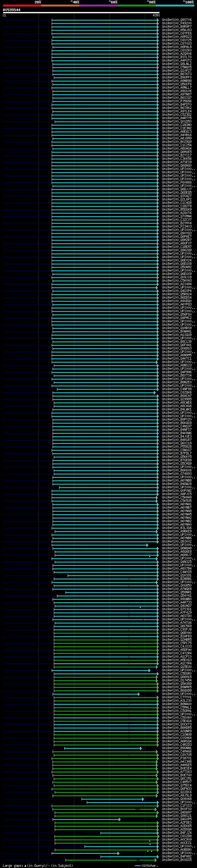Select hit label UniRef100_Q9STY6
The image size is (197, 868).
177,20
